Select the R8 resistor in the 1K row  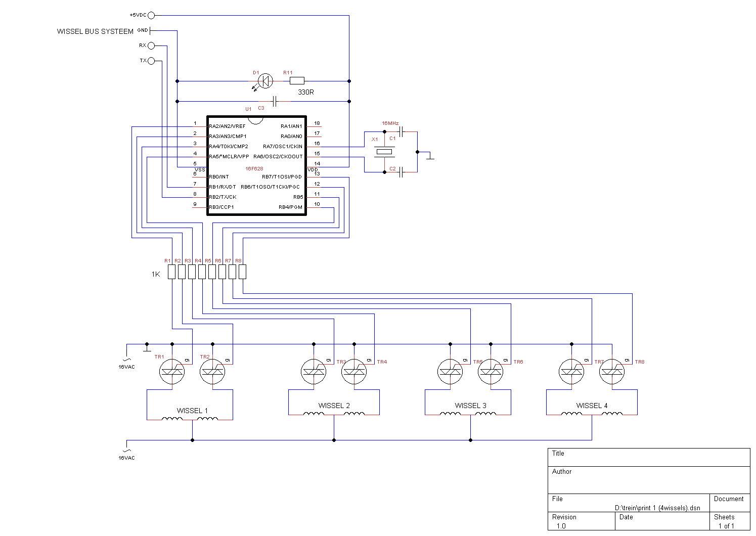[x=243, y=272]
